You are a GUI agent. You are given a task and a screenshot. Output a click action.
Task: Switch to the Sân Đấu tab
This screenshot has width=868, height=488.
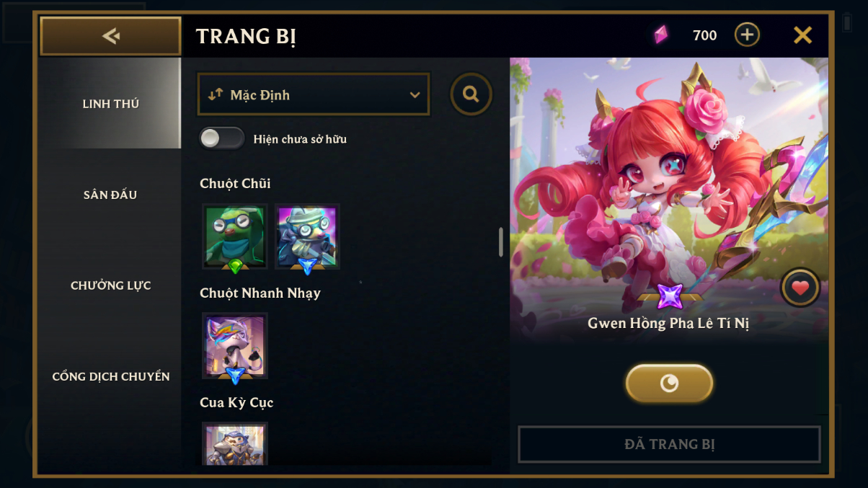(x=110, y=195)
